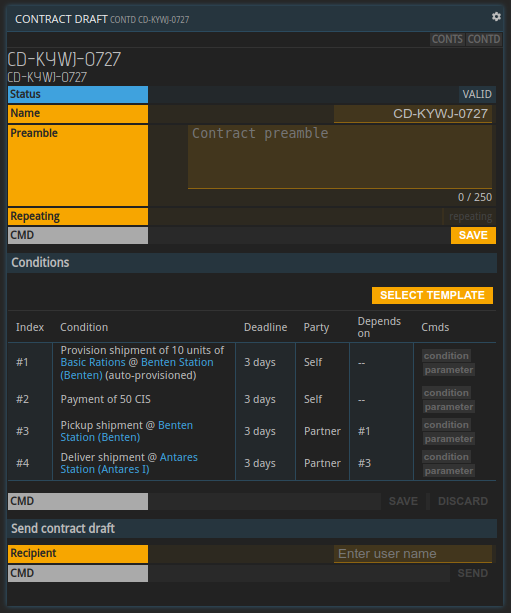Click condition button for row #1
The height and width of the screenshot is (613, 511).
(446, 356)
